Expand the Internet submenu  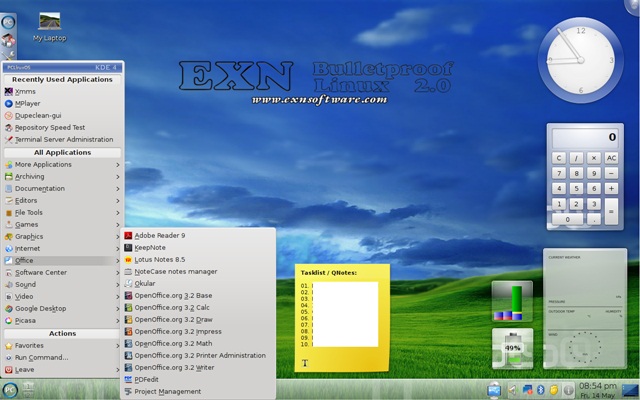(62, 248)
